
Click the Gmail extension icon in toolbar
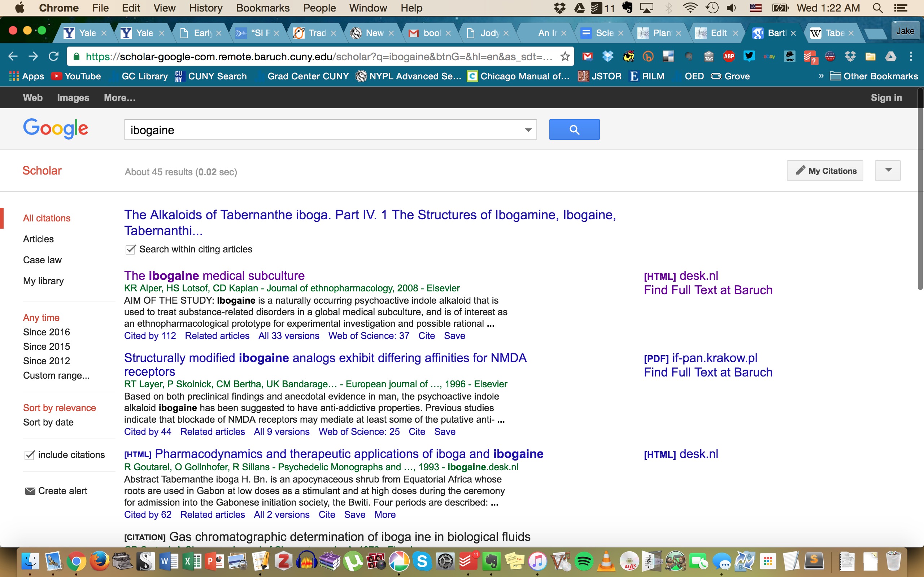pos(587,57)
